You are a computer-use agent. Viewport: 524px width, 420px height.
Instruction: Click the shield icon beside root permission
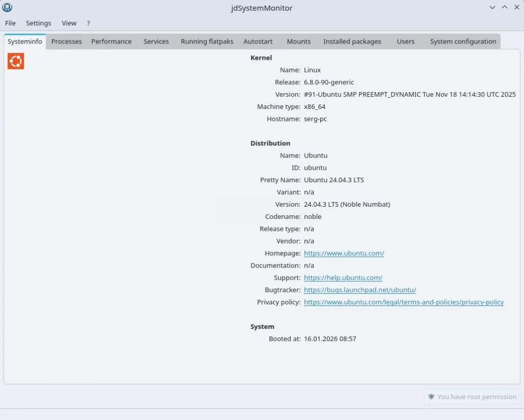pyautogui.click(x=431, y=396)
